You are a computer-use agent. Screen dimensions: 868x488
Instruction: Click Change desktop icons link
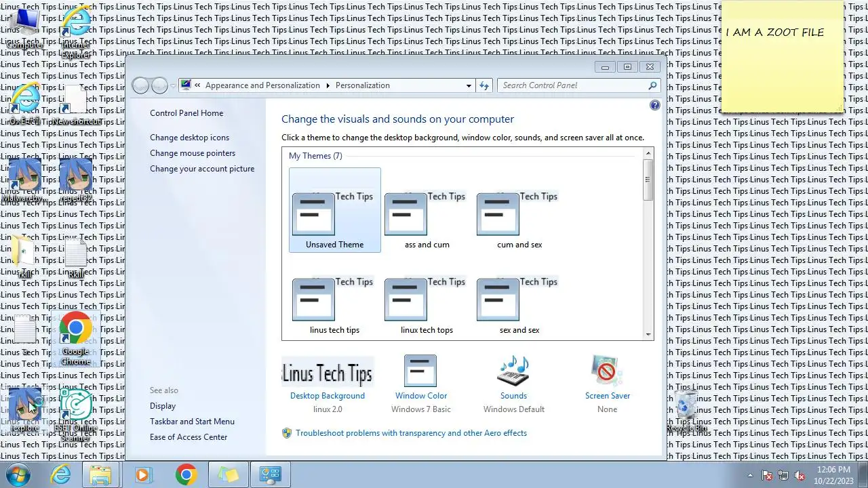tap(189, 138)
